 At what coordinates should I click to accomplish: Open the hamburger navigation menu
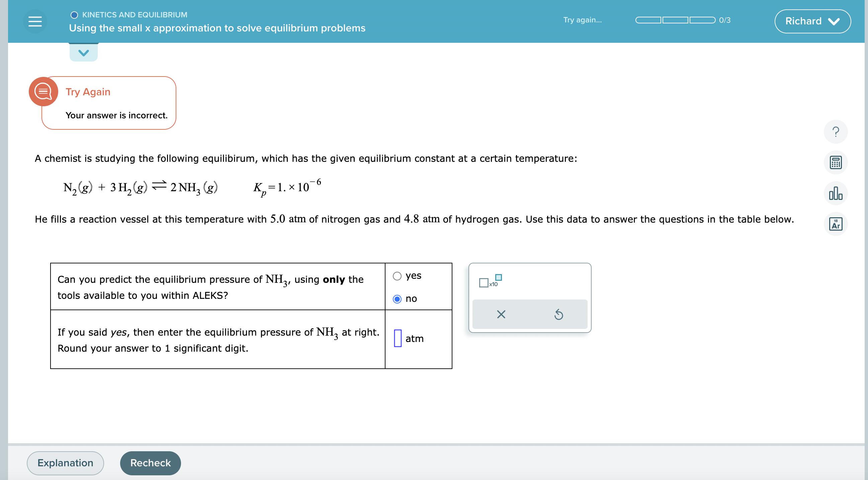pos(35,21)
